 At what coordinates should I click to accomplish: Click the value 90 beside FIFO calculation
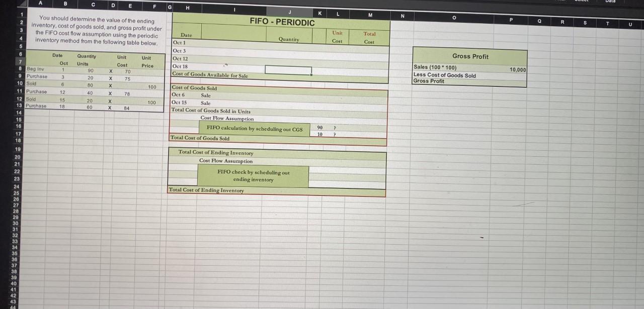tap(320, 128)
